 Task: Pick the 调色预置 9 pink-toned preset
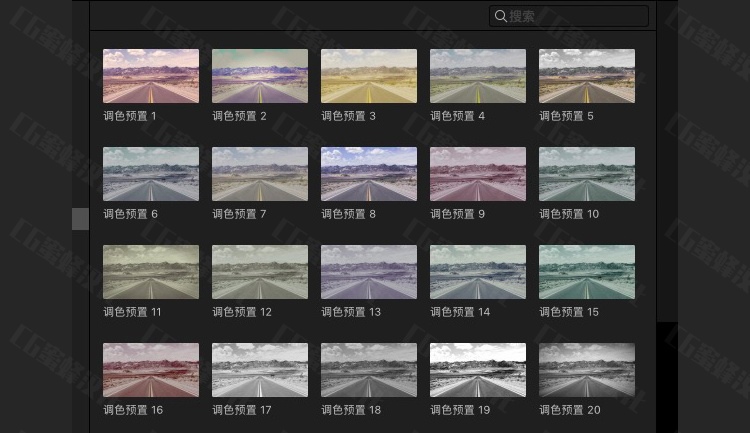point(478,174)
